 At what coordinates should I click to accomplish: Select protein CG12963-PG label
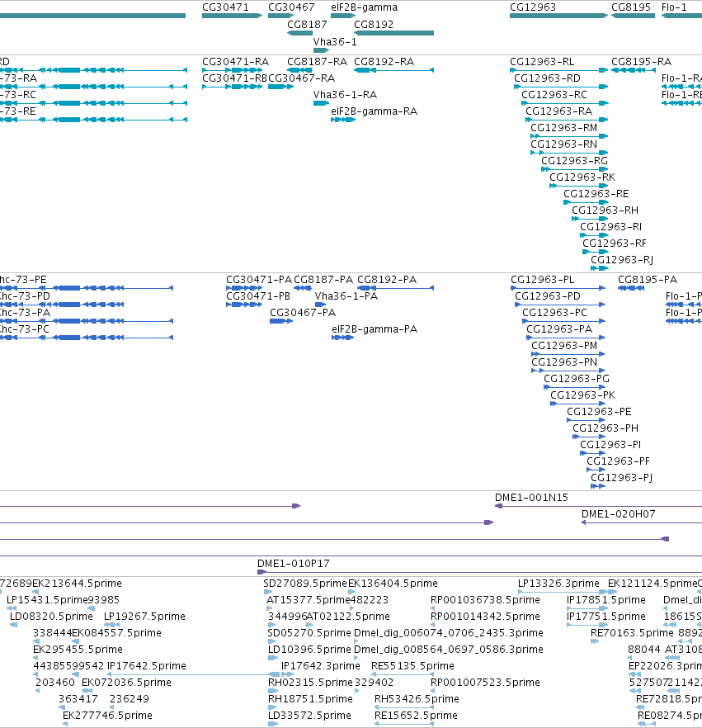(577, 379)
